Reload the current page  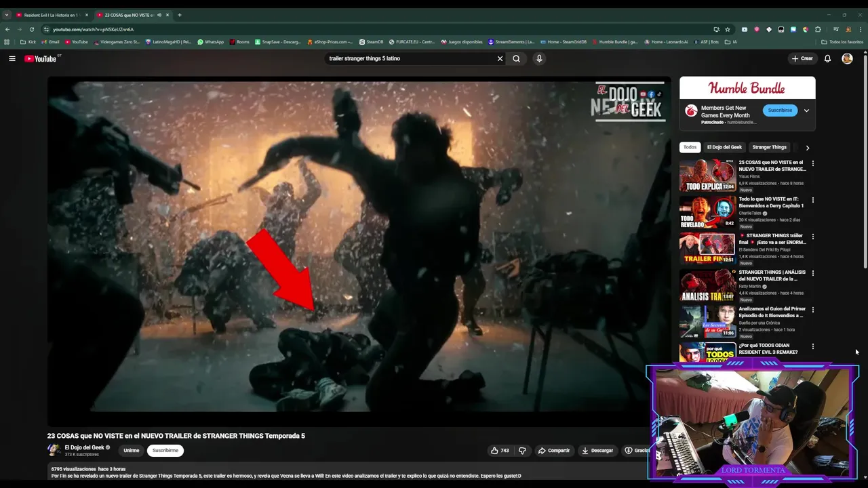tap(31, 29)
